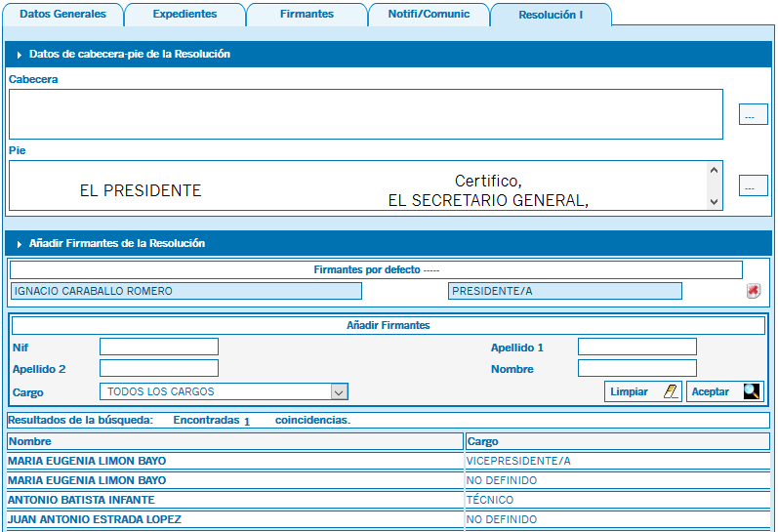The width and height of the screenshot is (778, 532).
Task: Select the Notifi/Comunic tab
Action: tap(429, 14)
